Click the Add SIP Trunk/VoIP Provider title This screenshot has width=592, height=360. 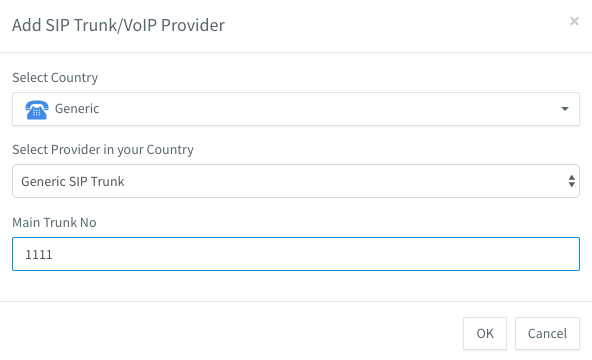pyautogui.click(x=118, y=25)
